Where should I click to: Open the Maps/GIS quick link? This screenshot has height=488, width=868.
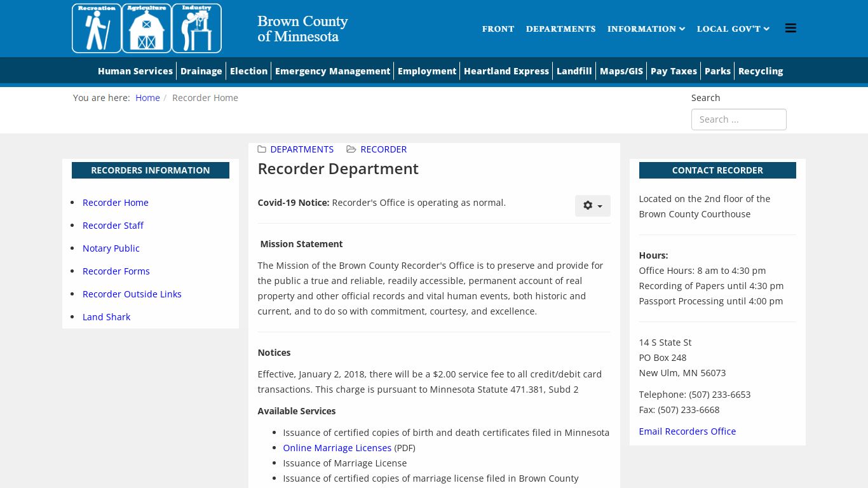point(621,71)
